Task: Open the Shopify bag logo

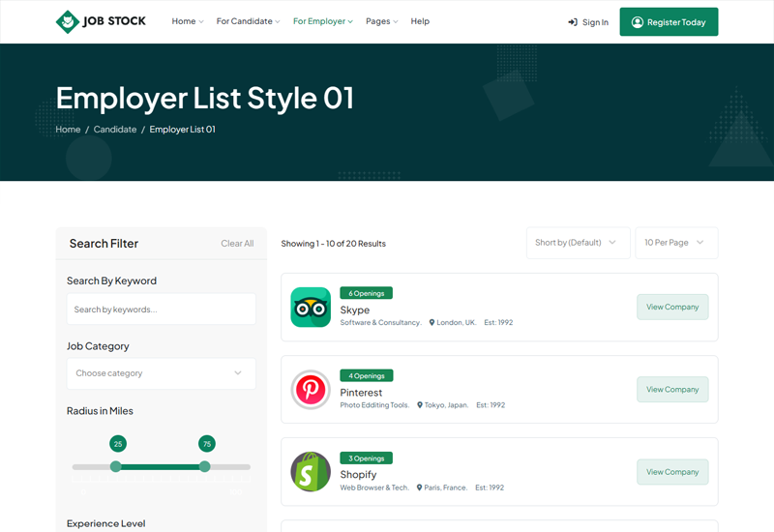Action: [311, 472]
